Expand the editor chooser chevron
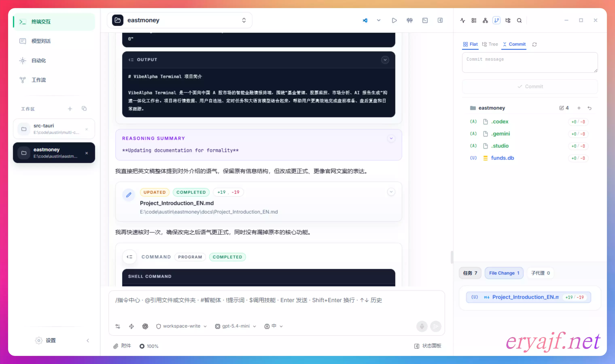Screen dimensions: 615x364 (379, 20)
